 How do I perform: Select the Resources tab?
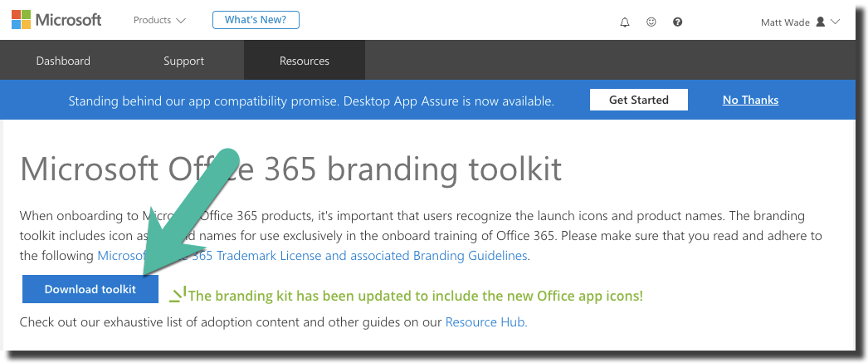pos(305,61)
